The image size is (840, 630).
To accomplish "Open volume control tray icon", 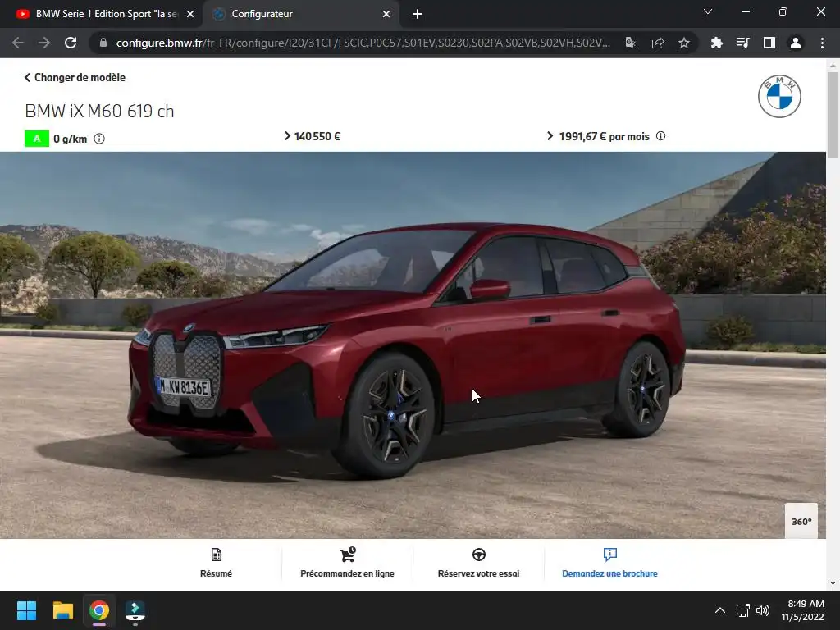I will pos(763,610).
